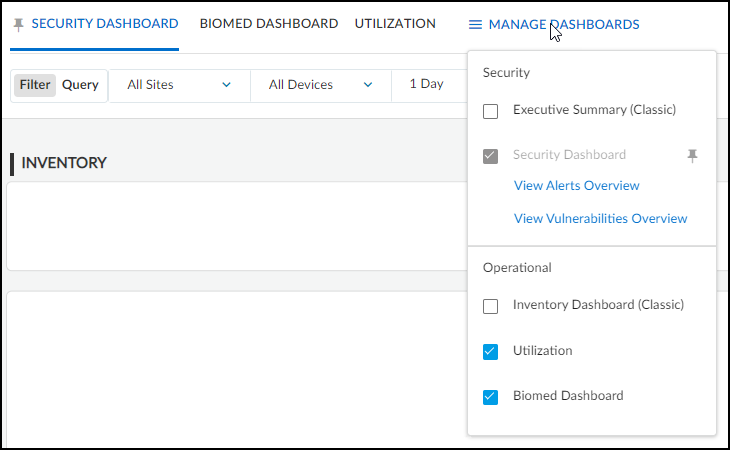Open the Utilization tab
This screenshot has height=450, width=730.
[395, 24]
